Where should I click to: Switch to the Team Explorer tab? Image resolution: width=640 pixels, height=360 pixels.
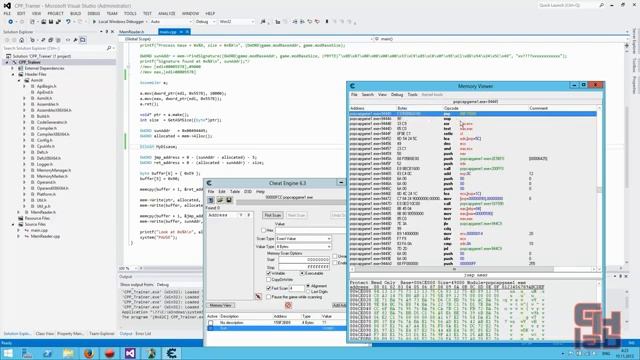point(102,333)
